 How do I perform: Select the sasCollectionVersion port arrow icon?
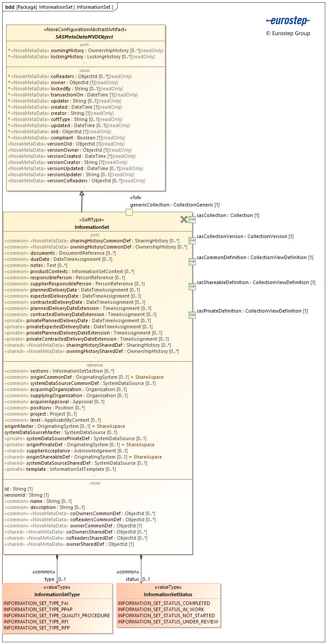192,240
